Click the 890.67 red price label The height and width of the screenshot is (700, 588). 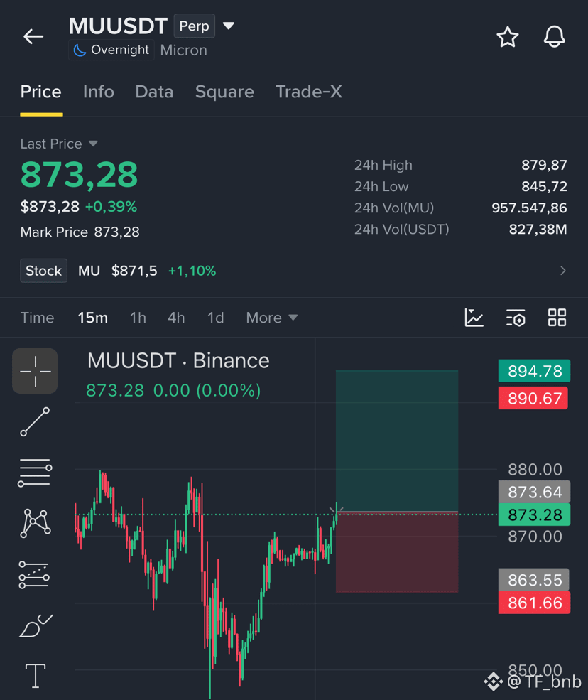pyautogui.click(x=535, y=398)
